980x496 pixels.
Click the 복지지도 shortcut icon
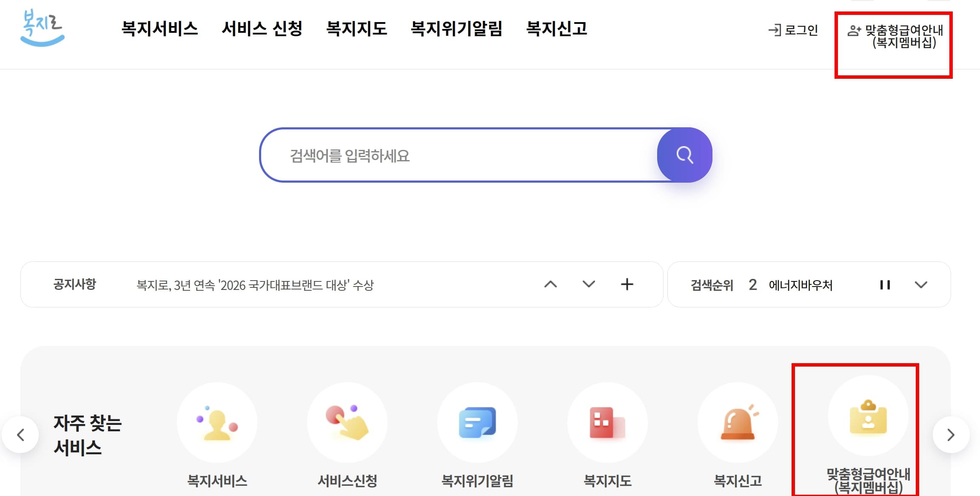[608, 422]
